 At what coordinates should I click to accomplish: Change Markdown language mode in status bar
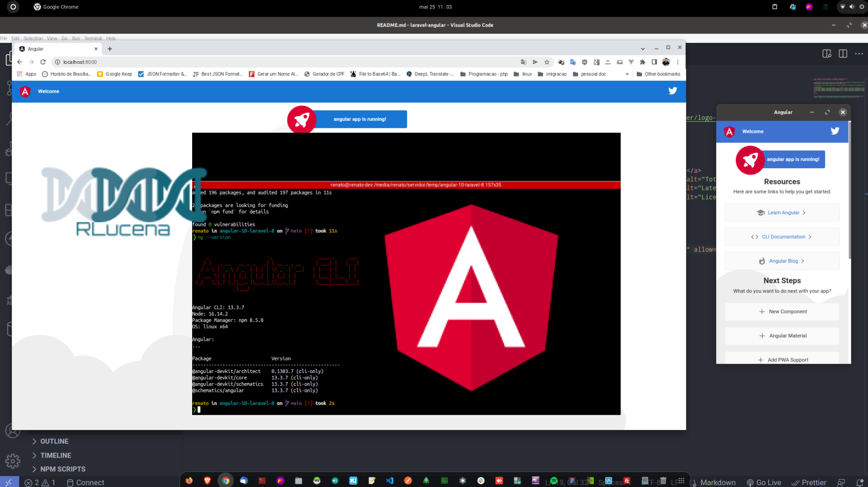coord(717,482)
